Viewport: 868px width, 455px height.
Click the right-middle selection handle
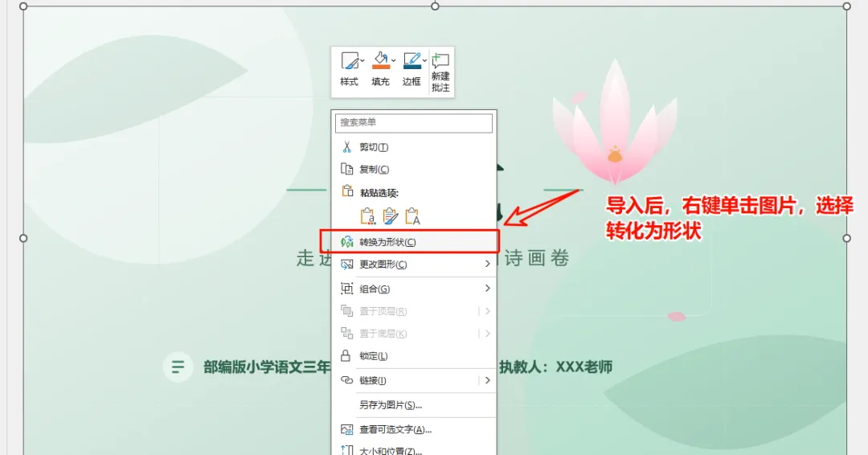[x=847, y=238]
